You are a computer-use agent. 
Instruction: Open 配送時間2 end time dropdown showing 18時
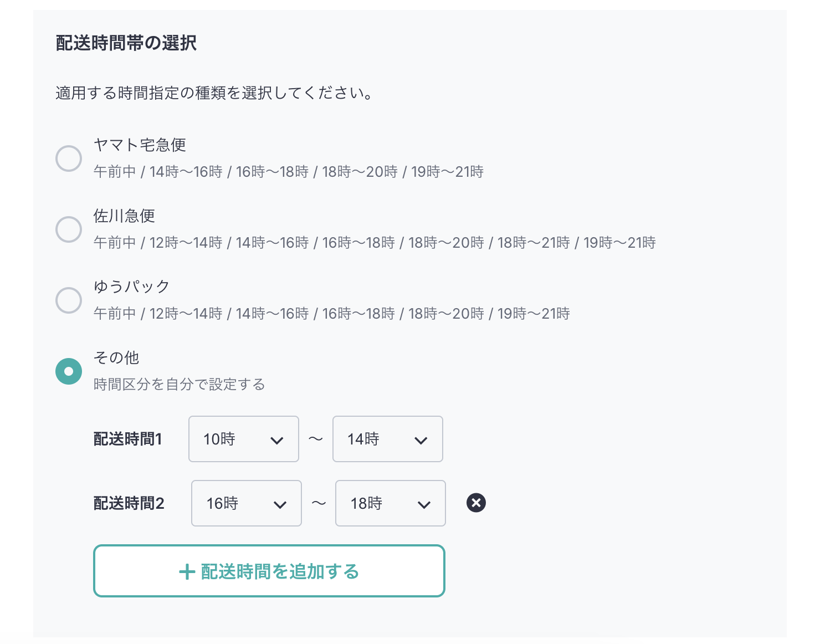coord(391,503)
